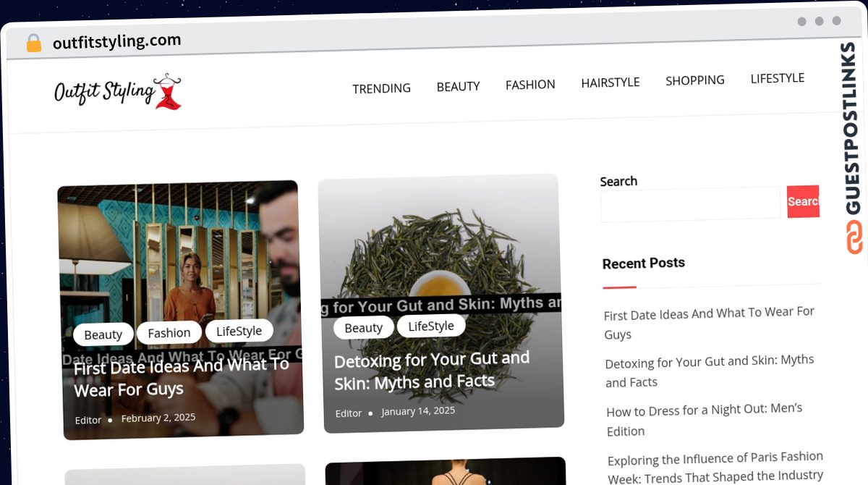868x485 pixels.
Task: Open recent post First Date Ideas For Guys
Action: coord(710,323)
